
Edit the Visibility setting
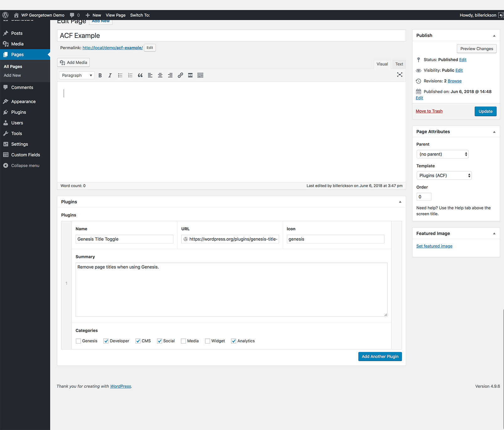click(459, 70)
